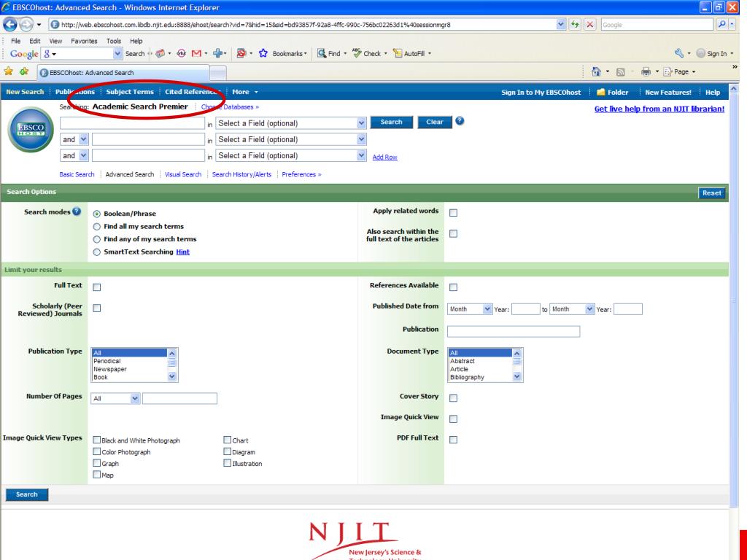Click the browser Forward arrow button
Viewport: 747px width, 560px height.
click(x=26, y=24)
